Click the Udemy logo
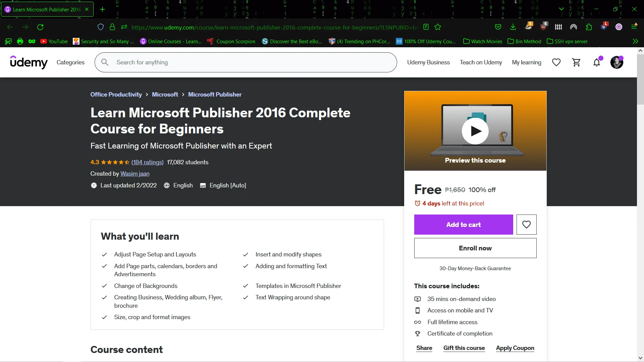 coord(29,62)
